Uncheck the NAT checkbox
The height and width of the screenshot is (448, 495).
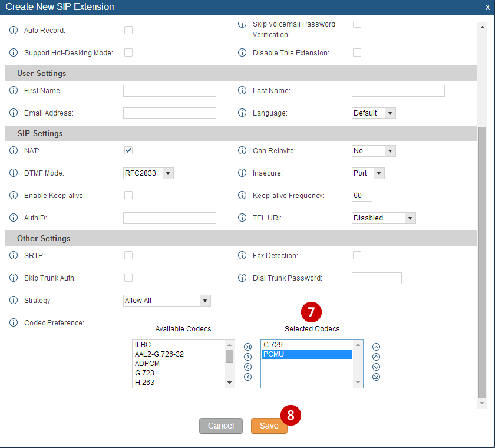pyautogui.click(x=128, y=150)
